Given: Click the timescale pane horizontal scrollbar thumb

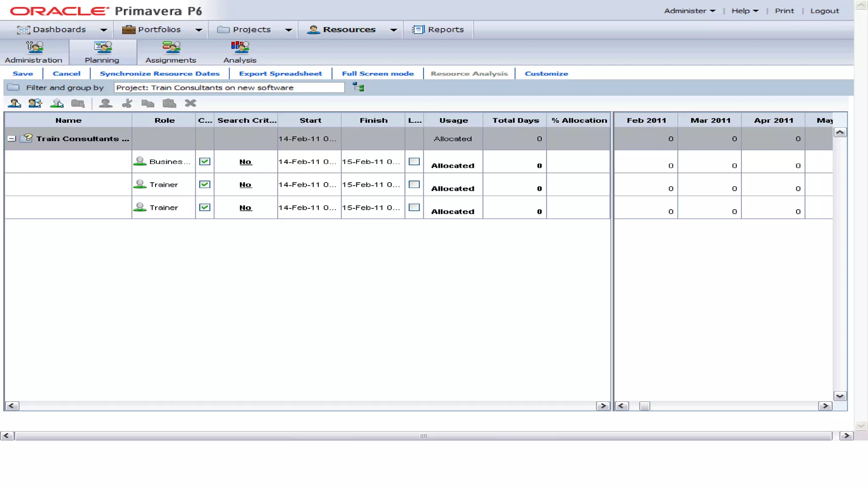Looking at the screenshot, I should [x=645, y=406].
